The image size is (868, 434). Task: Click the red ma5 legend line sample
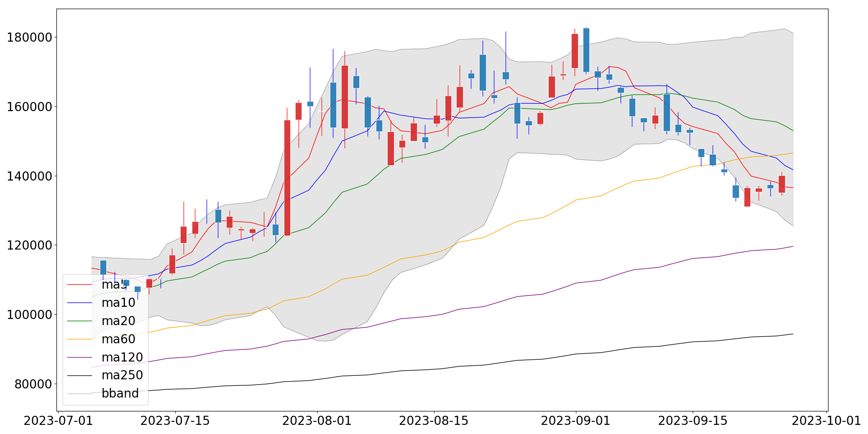tap(80, 285)
